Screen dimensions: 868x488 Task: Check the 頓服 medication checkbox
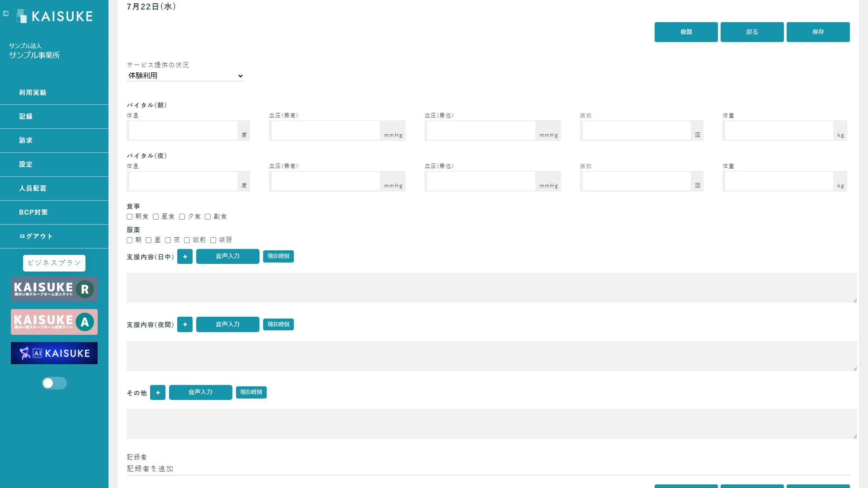coord(213,240)
